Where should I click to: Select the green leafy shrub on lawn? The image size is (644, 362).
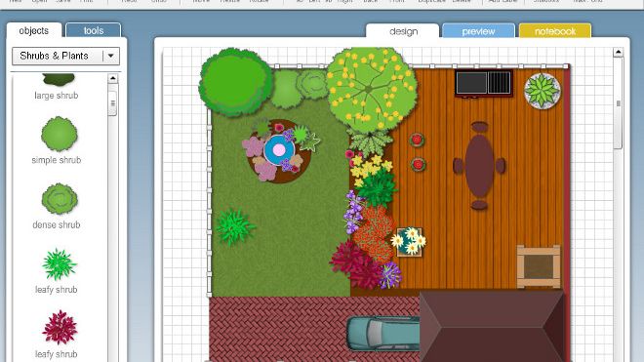pos(234,226)
